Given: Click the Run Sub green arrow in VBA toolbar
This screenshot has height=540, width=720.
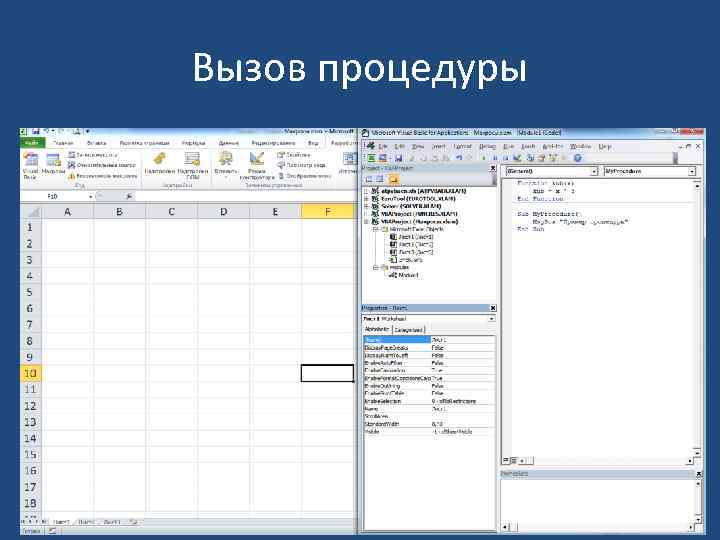Looking at the screenshot, I should (484, 158).
